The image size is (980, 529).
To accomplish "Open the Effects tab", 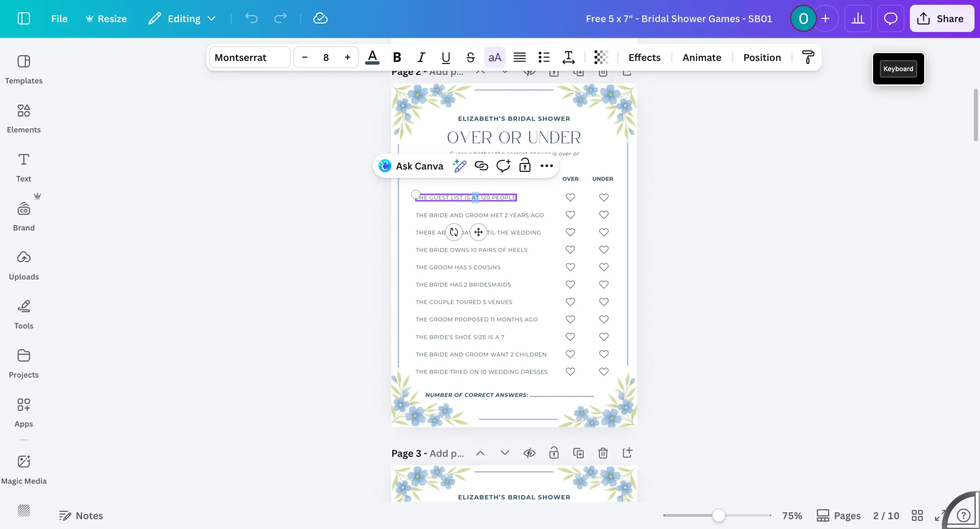I will (x=644, y=57).
